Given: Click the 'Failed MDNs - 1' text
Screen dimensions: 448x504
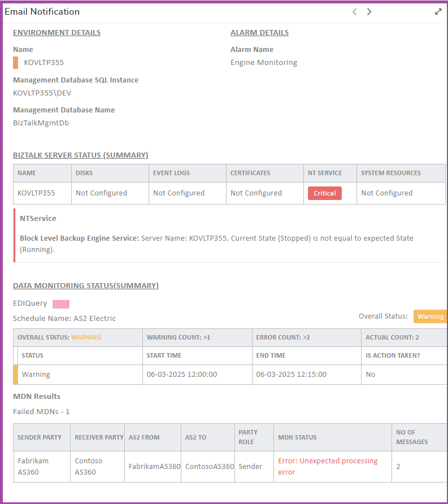Looking at the screenshot, I should (x=41, y=411).
